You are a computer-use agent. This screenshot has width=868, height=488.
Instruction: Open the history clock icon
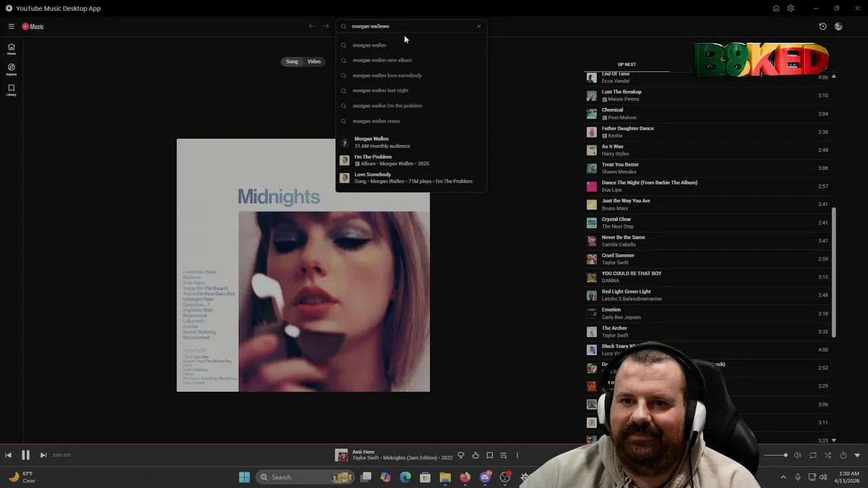[x=823, y=26]
